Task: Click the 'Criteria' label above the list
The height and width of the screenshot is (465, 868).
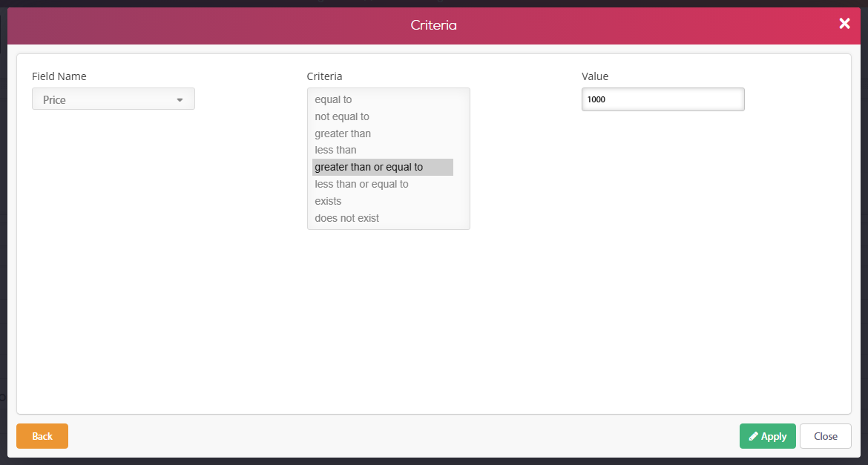Action: tap(324, 76)
